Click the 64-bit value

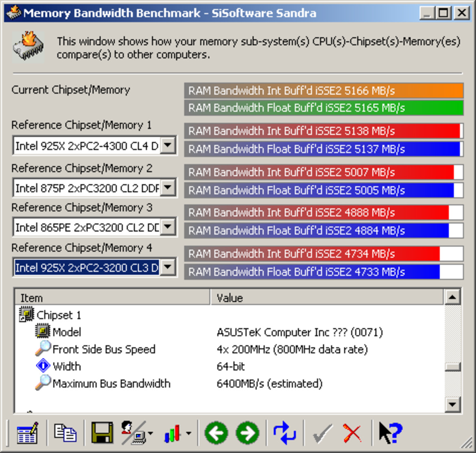[x=231, y=366]
